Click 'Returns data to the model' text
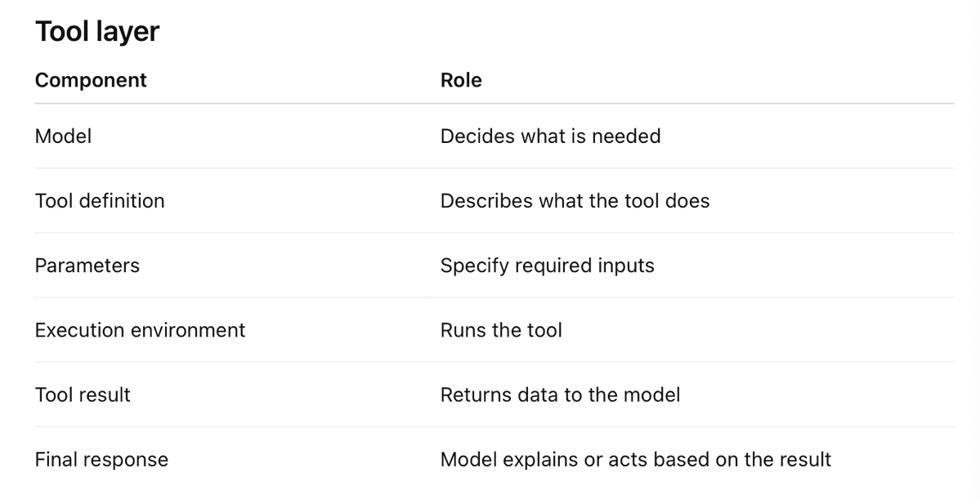This screenshot has height=500, width=980. (560, 395)
